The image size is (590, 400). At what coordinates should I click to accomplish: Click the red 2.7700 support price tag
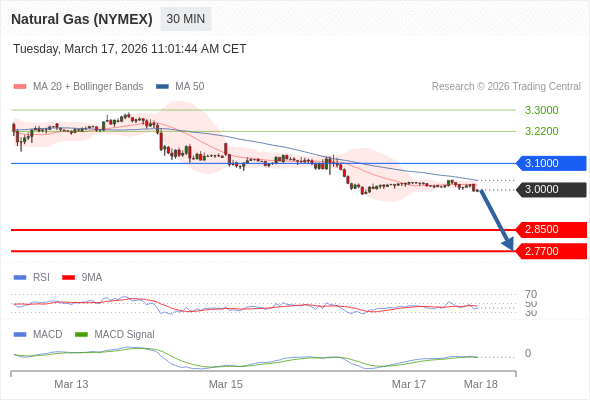550,251
